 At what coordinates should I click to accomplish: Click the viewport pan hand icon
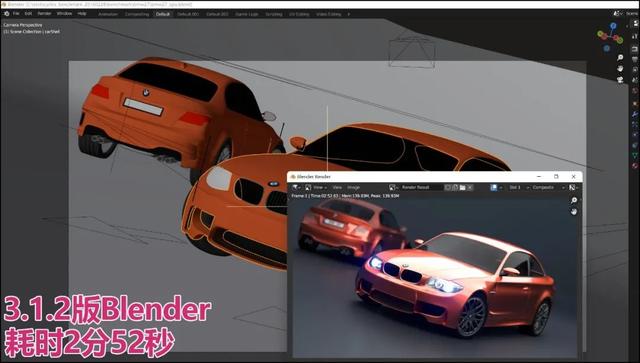pos(620,68)
